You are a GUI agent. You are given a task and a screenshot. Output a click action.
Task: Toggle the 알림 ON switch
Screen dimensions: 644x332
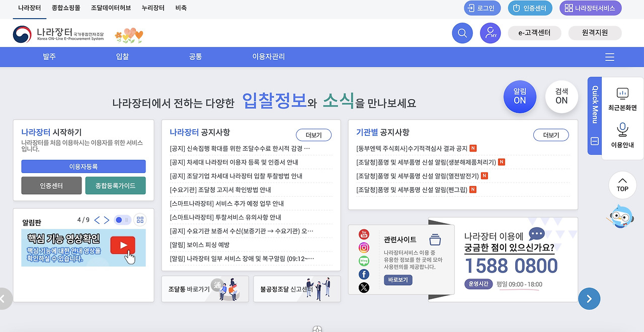click(x=520, y=97)
